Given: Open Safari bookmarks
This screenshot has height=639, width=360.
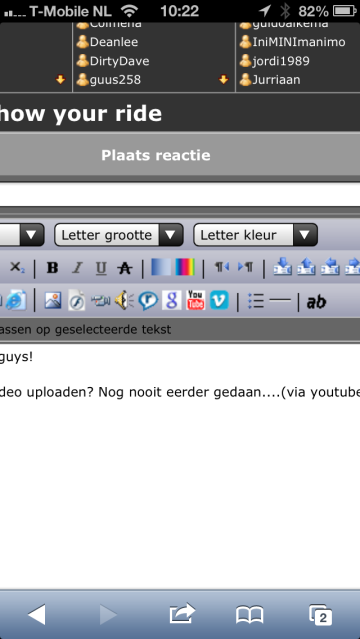Looking at the screenshot, I should [x=250, y=615].
